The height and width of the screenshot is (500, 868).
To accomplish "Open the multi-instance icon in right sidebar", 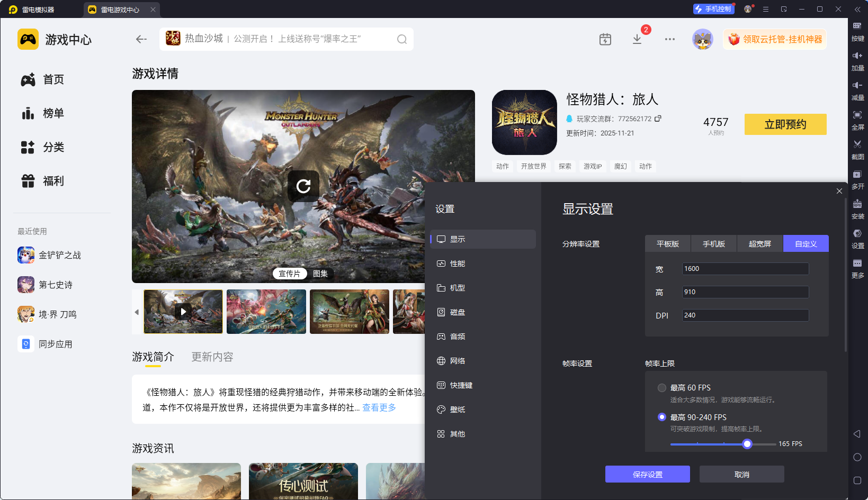I will click(x=857, y=174).
